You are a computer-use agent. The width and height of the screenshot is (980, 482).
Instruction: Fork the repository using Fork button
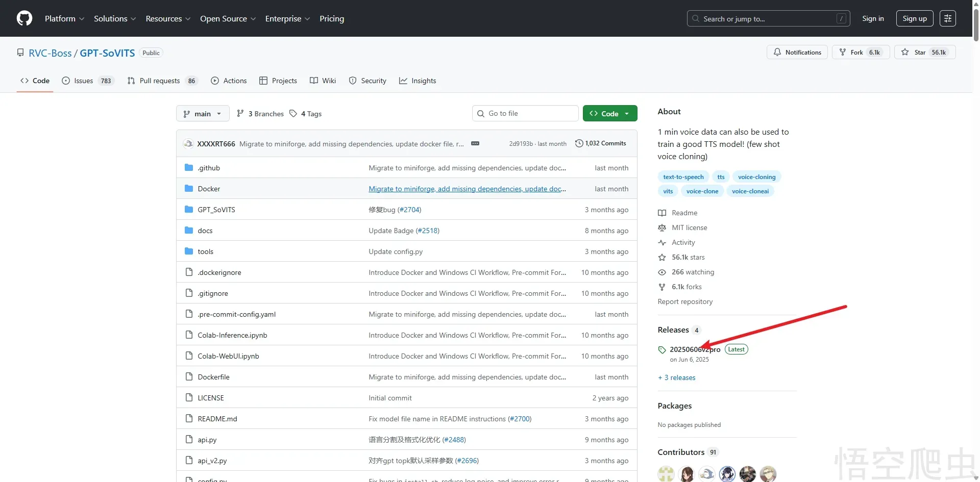[x=860, y=52]
